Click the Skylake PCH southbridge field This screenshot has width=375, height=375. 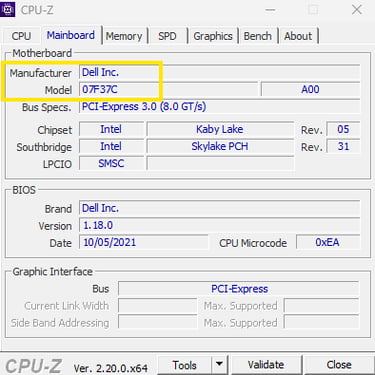(x=220, y=146)
